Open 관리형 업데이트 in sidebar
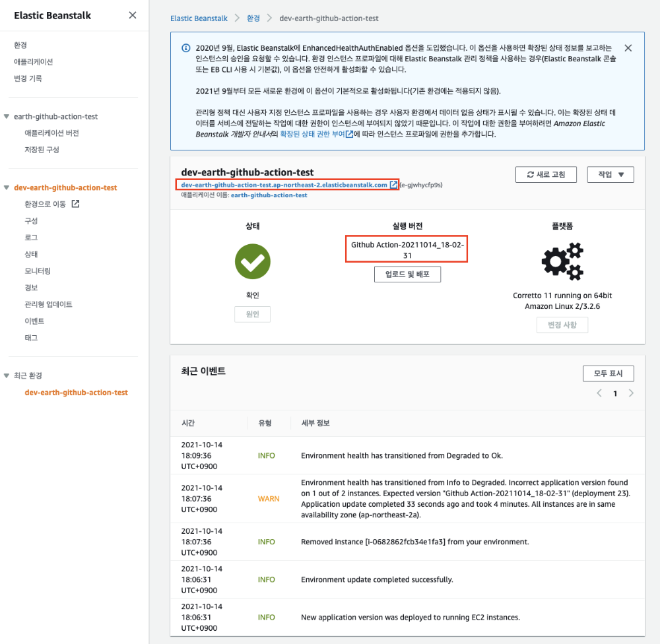This screenshot has height=644, width=660. pyautogui.click(x=48, y=304)
